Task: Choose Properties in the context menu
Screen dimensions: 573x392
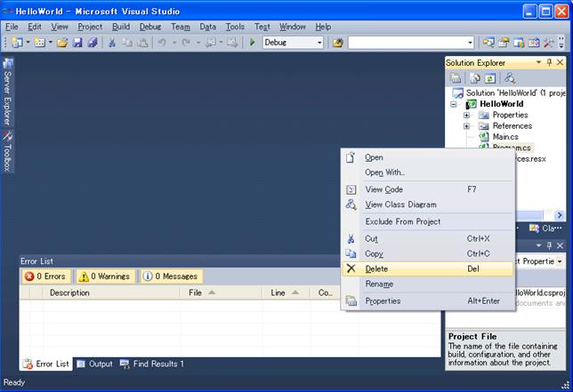Action: coord(428,300)
